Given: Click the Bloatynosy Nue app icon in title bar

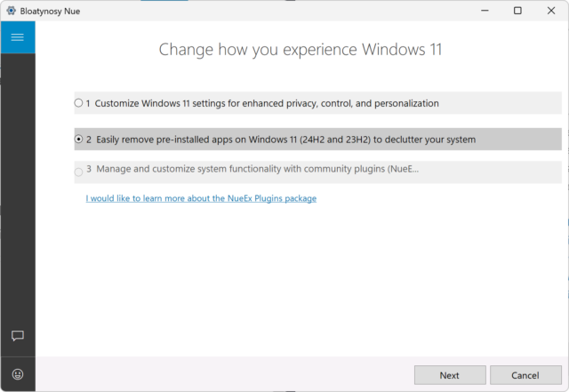Looking at the screenshot, I should [x=12, y=11].
